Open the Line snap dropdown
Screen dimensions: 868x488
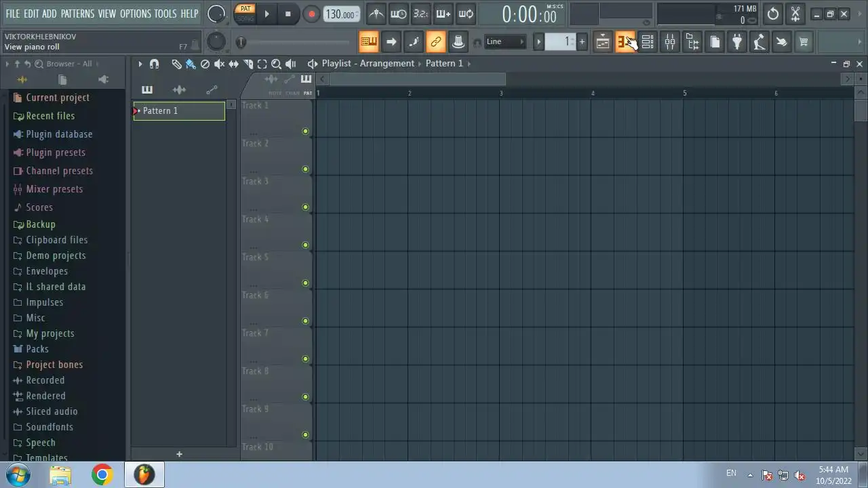tap(505, 42)
